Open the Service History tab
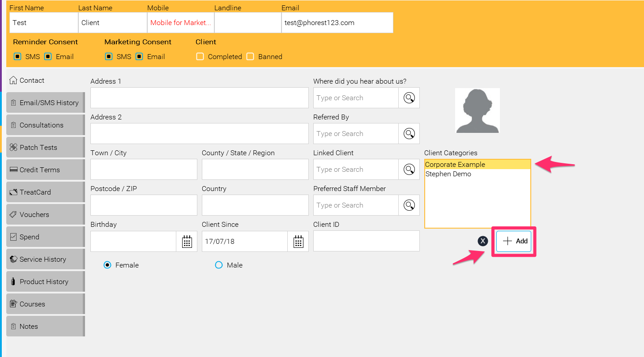Screen dimensions: 644x357 pyautogui.click(x=46, y=259)
